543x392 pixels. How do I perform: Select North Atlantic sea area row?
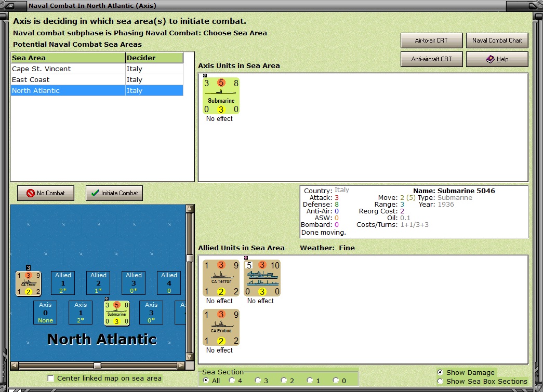click(97, 91)
